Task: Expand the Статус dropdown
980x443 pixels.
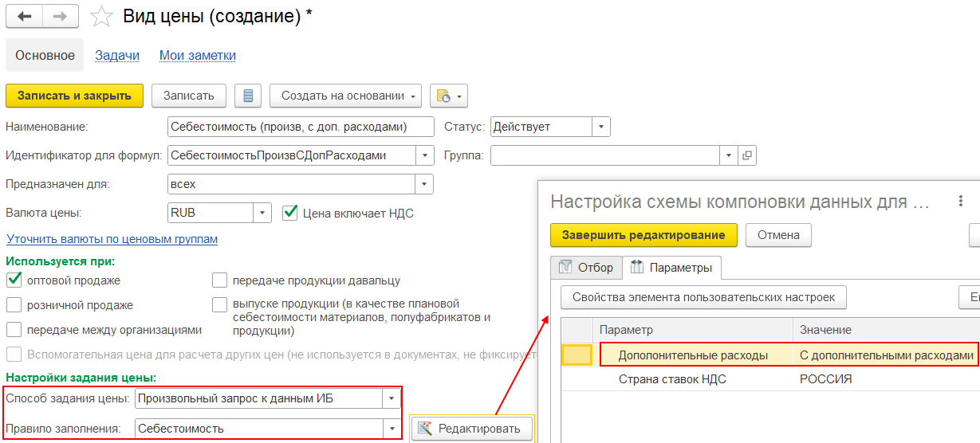Action: tap(601, 127)
